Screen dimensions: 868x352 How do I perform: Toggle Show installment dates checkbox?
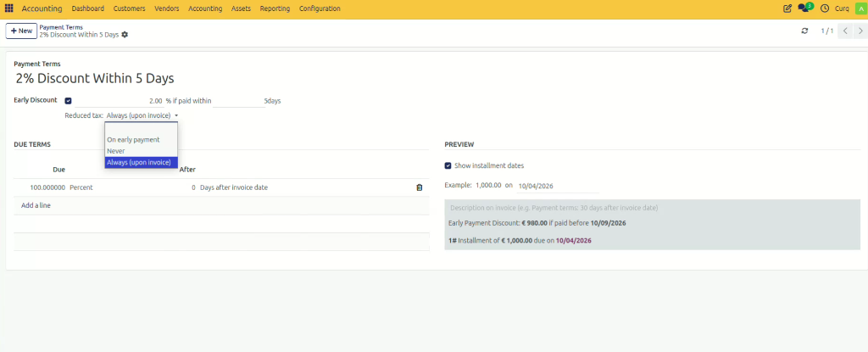[448, 165]
